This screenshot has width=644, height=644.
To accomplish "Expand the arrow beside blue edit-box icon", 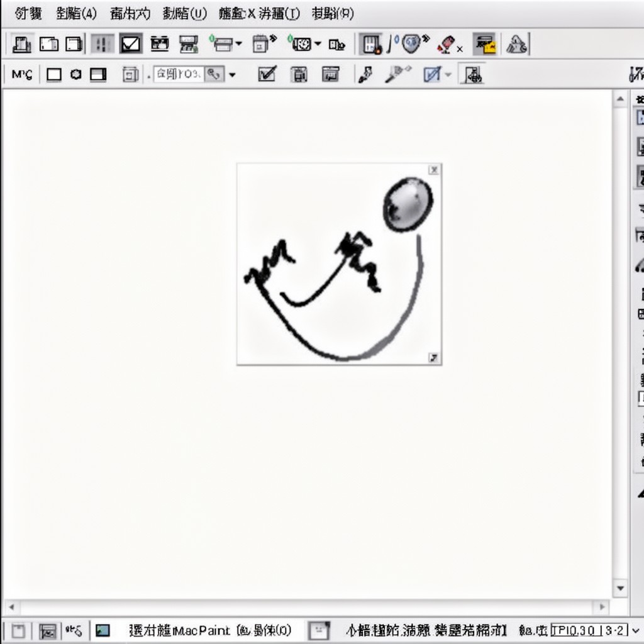I will click(x=448, y=75).
